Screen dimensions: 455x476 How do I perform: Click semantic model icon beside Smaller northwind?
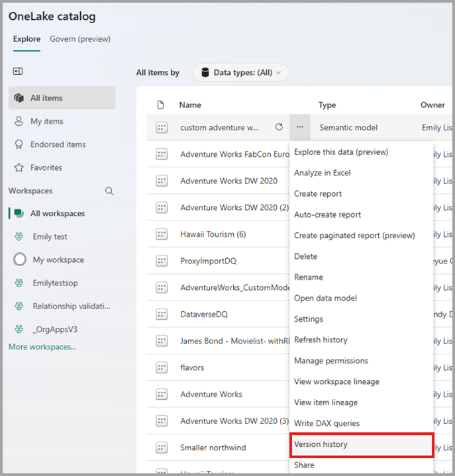(162, 448)
